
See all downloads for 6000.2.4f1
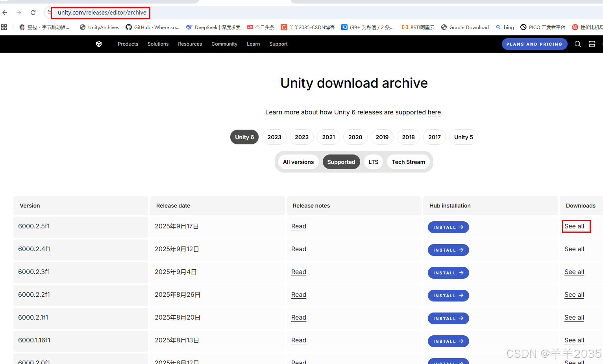(x=574, y=249)
